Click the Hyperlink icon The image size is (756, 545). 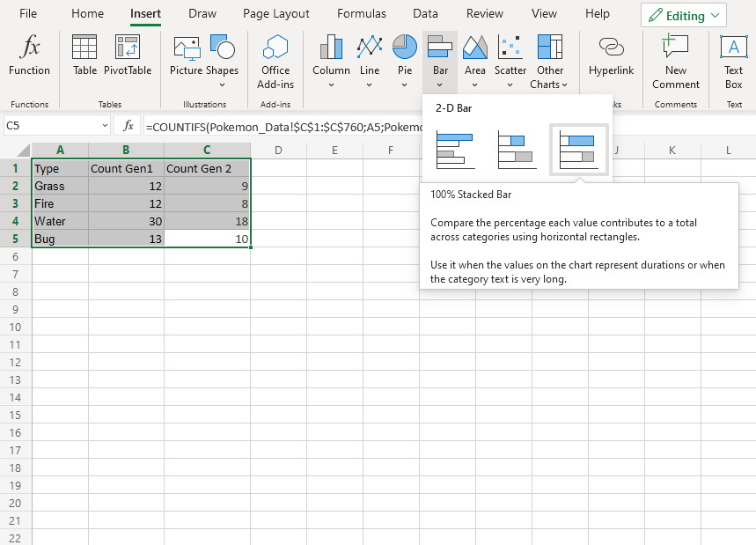[x=611, y=57]
